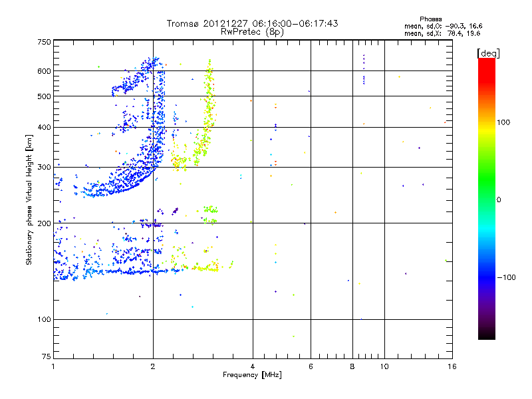Click the '10' x-axis tick label
This screenshot has width=532, height=399.
[384, 366]
